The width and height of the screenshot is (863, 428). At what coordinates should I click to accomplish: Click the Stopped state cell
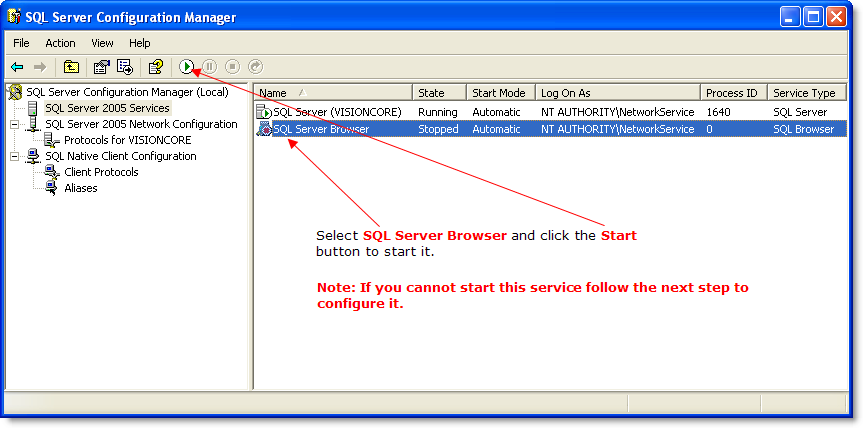pos(438,129)
